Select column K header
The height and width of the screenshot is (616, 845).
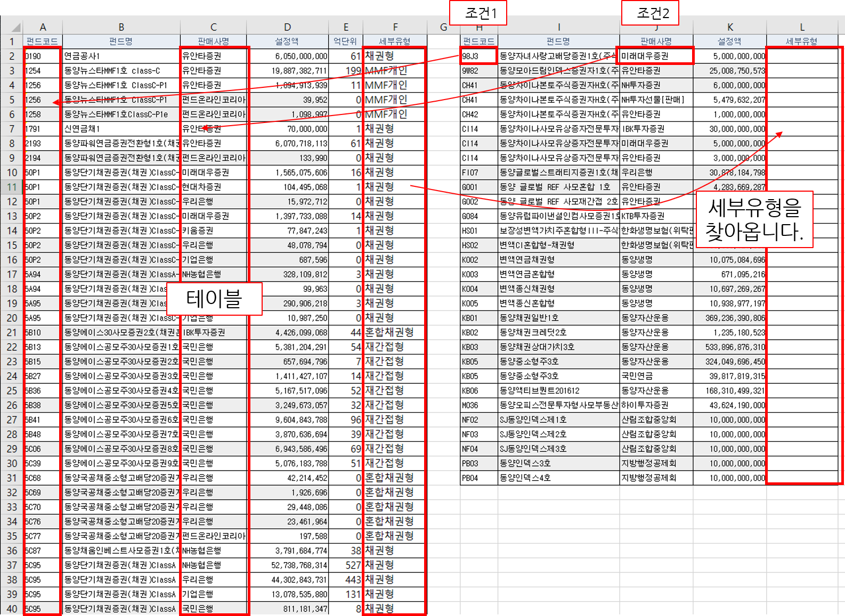click(x=730, y=27)
